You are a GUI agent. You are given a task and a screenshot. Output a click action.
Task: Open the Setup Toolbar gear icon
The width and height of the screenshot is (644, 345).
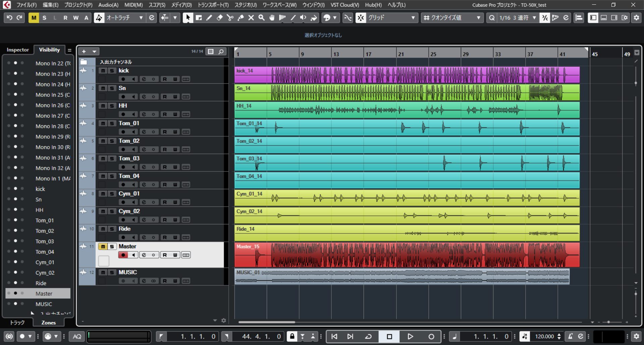[636, 18]
